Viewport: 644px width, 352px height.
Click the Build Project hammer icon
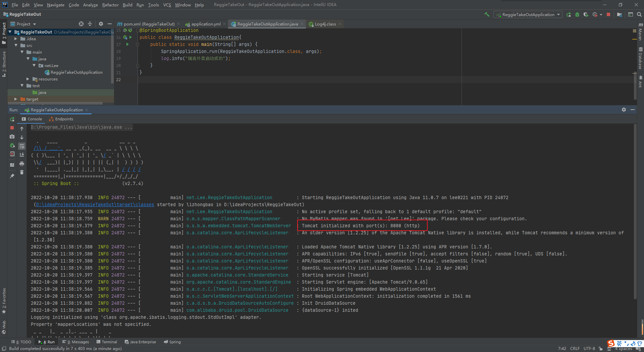coord(487,14)
